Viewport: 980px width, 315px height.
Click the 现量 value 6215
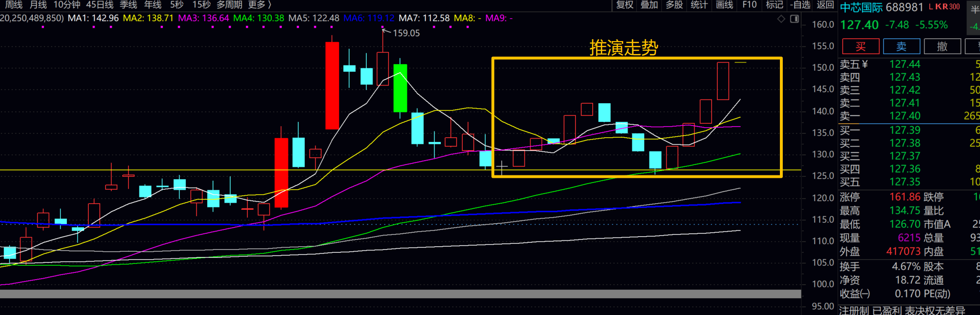tap(909, 238)
